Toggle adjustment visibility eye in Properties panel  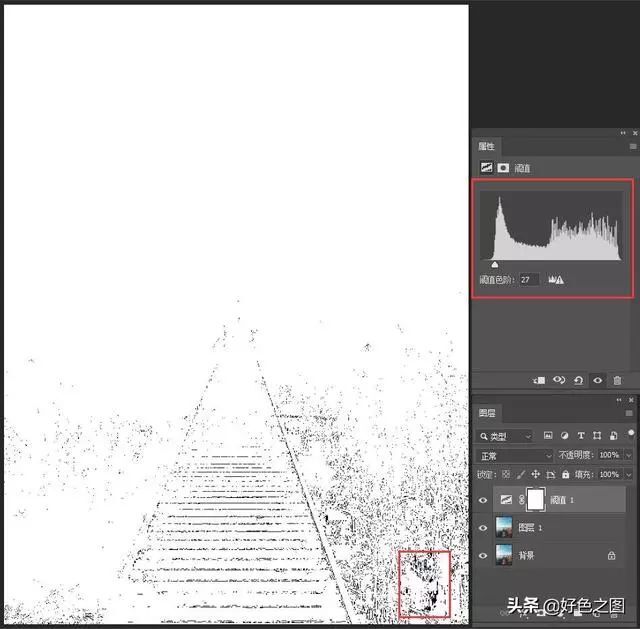click(598, 380)
